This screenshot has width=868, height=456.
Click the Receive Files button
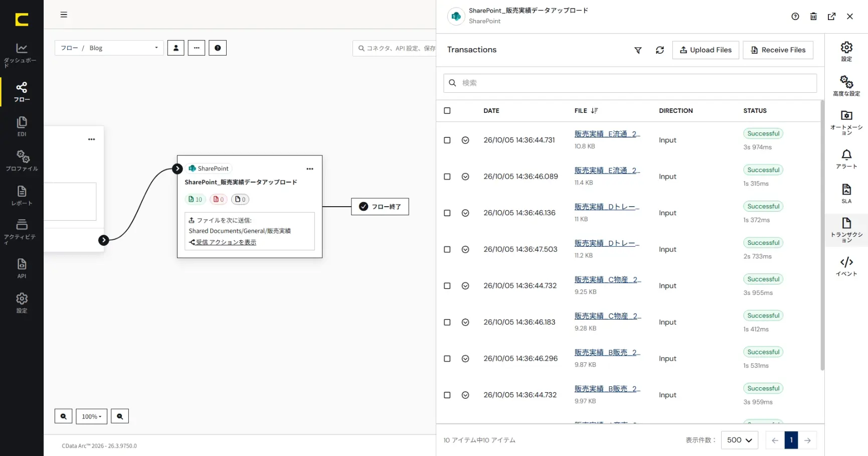pos(778,50)
